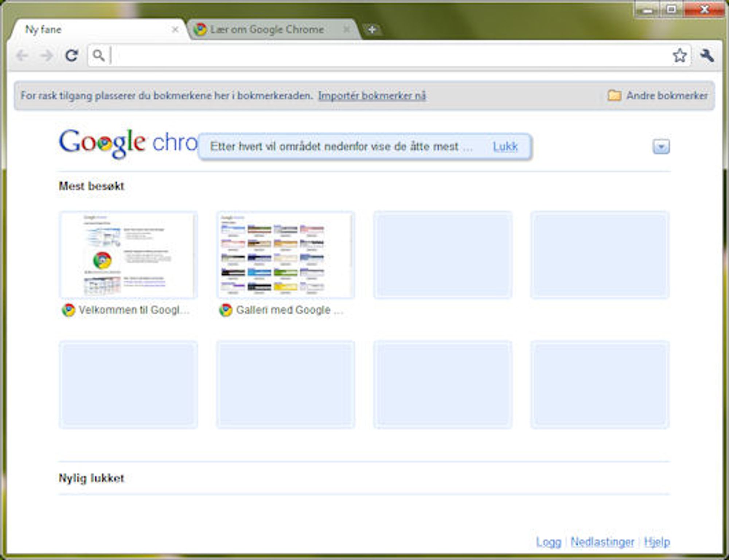Close the Lær om Google Chrome tab

[x=347, y=29]
